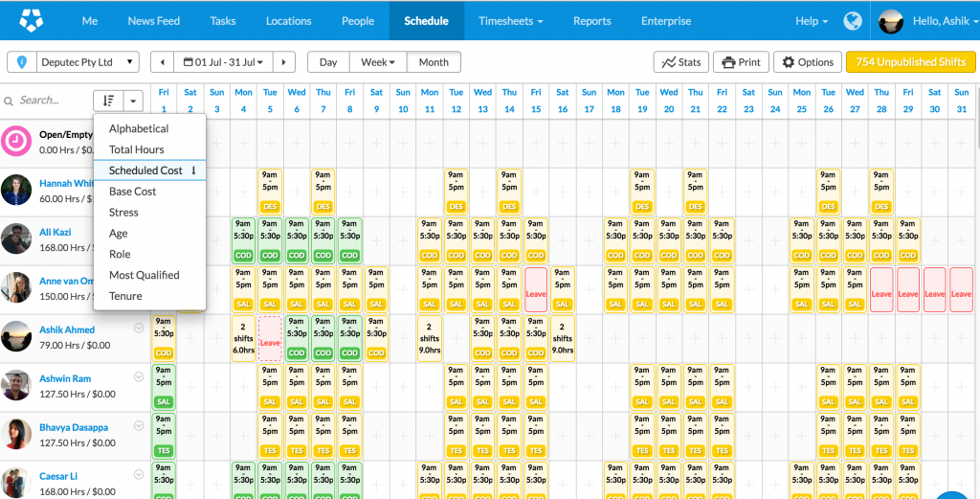The image size is (980, 499).
Task: Switch schedule to Month view
Action: click(434, 62)
